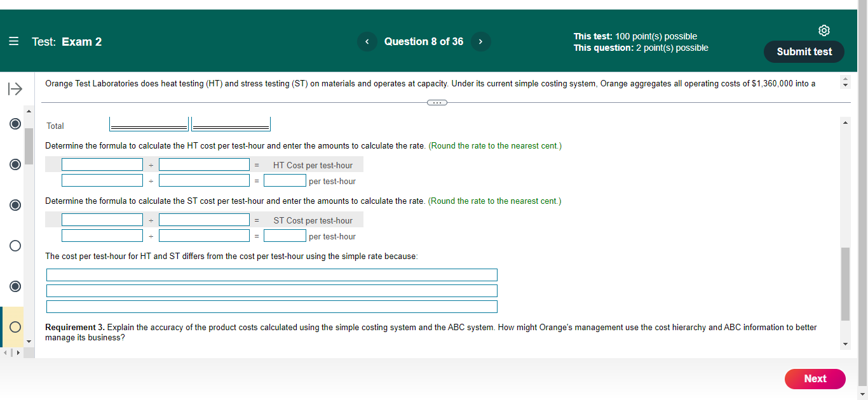Click the Next button
The height and width of the screenshot is (400, 868).
[x=815, y=379]
